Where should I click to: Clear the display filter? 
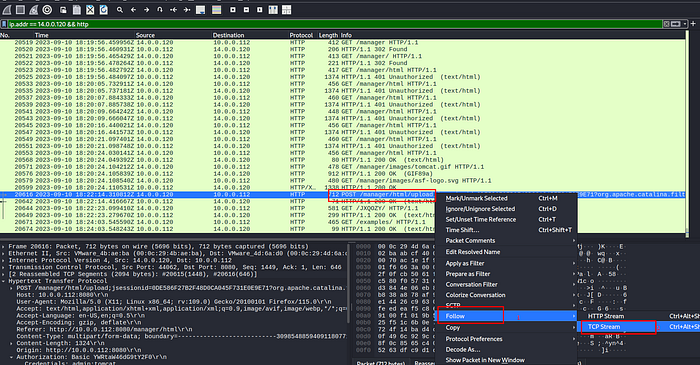[666, 24]
